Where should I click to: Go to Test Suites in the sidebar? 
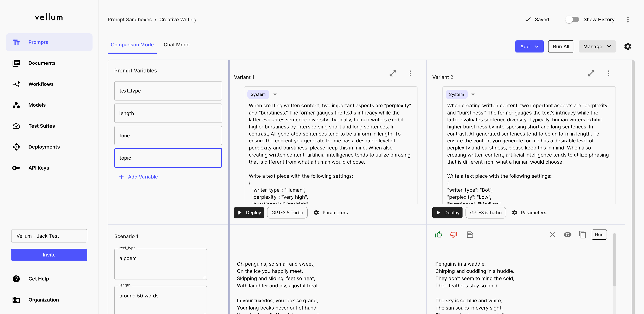point(41,126)
